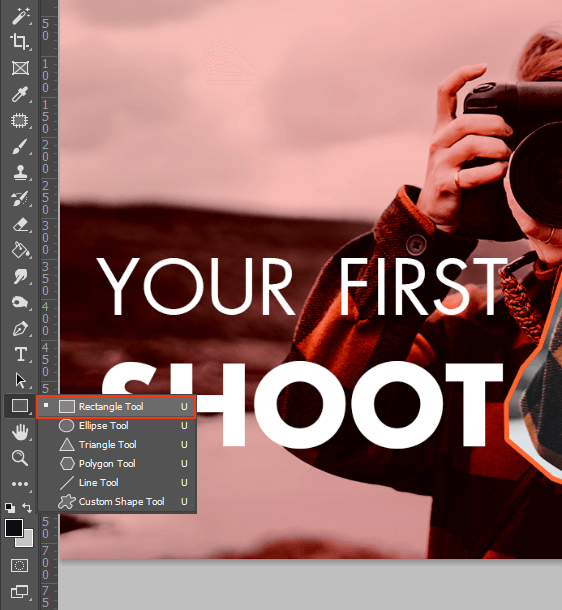Choose Rectangle Tool from the flyout
The height and width of the screenshot is (610, 562).
[x=116, y=407]
